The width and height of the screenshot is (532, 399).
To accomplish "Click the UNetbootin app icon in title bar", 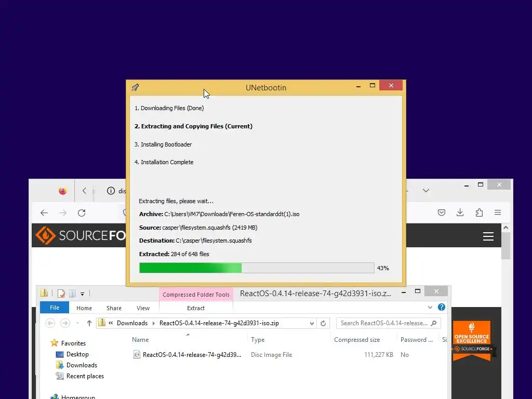I will [135, 87].
